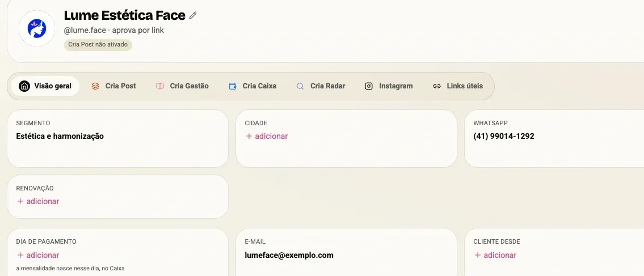Select the Cria Caixa tab
644x276 pixels.
tap(252, 86)
